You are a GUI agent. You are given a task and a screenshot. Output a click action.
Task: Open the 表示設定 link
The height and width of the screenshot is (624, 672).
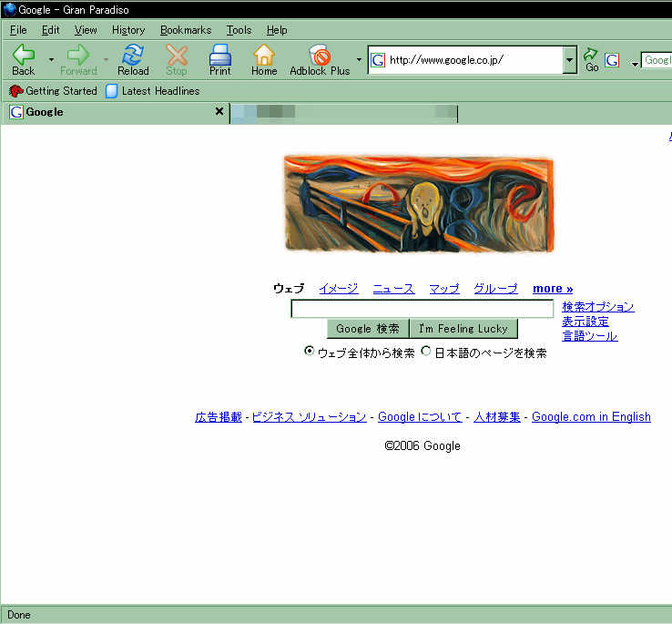click(x=585, y=322)
